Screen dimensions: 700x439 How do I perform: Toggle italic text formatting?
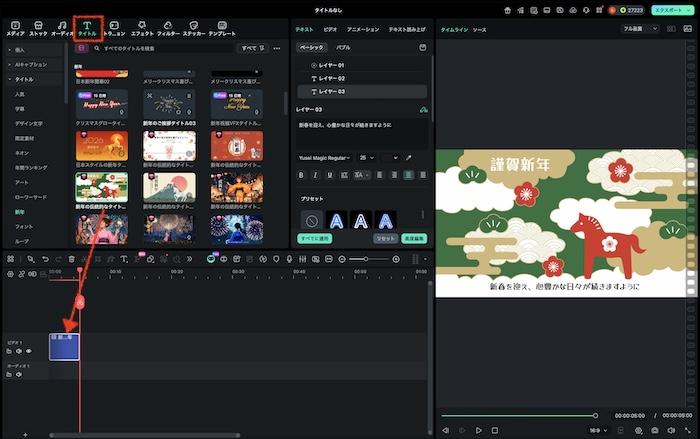[x=315, y=175]
